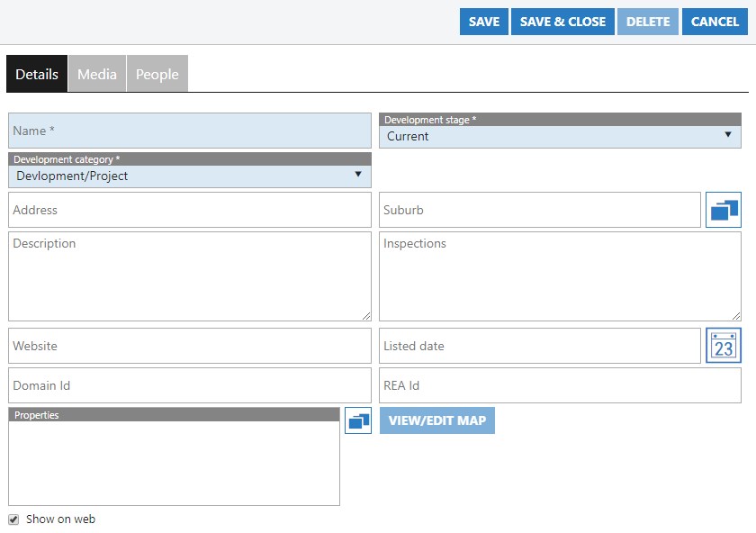Click the lookup icon beside Suburb field
The width and height of the screenshot is (756, 533).
tap(724, 210)
